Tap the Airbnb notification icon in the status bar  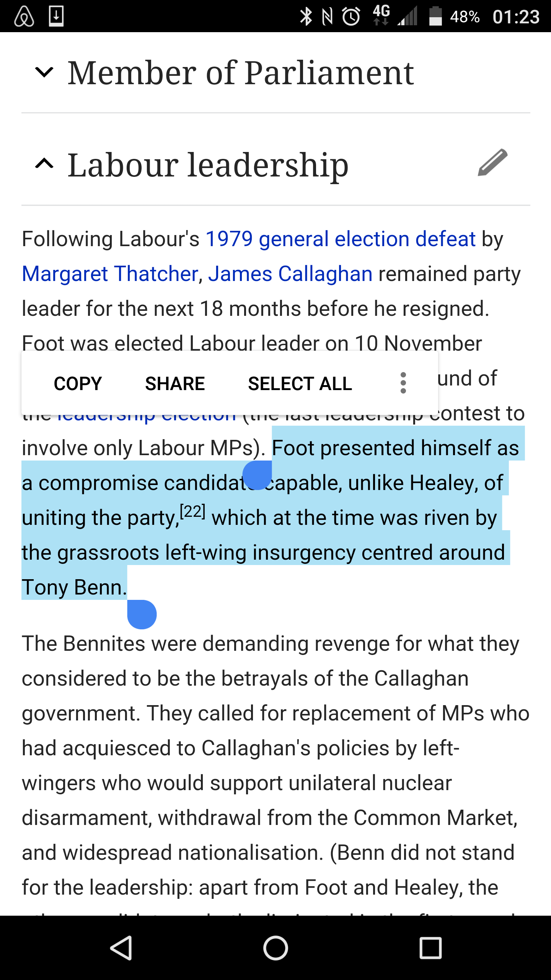[x=24, y=16]
